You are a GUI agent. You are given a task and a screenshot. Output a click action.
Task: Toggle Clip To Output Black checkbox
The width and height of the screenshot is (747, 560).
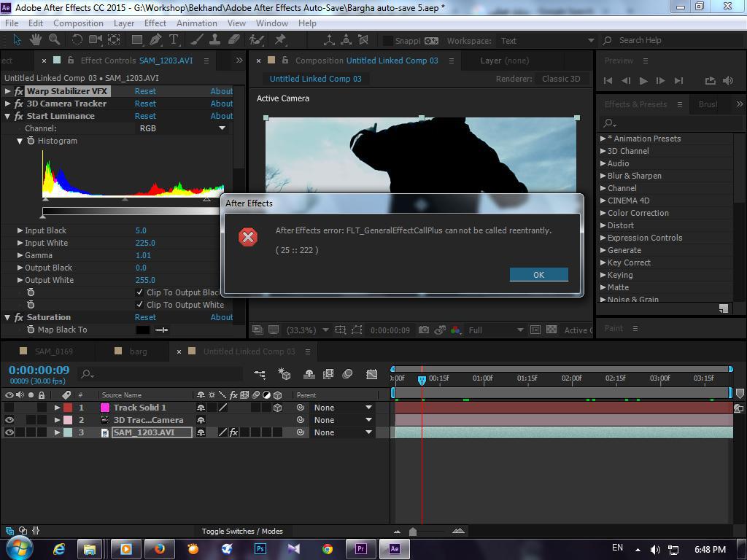139,292
